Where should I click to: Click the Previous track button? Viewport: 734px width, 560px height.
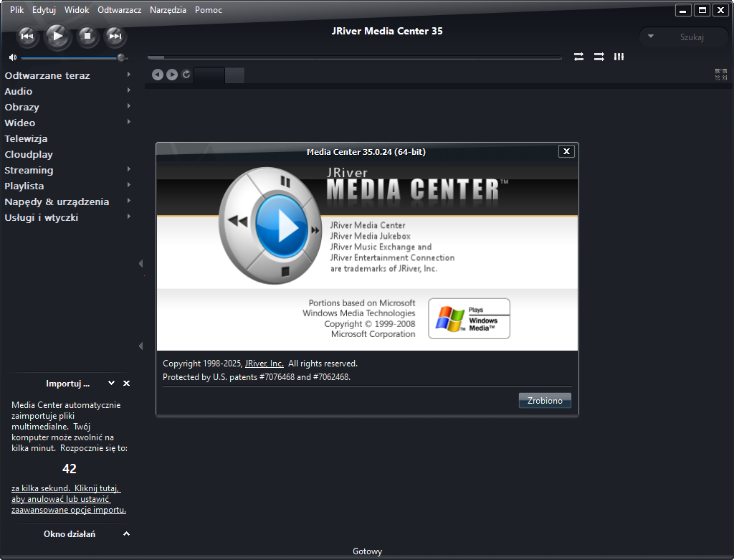click(x=27, y=36)
